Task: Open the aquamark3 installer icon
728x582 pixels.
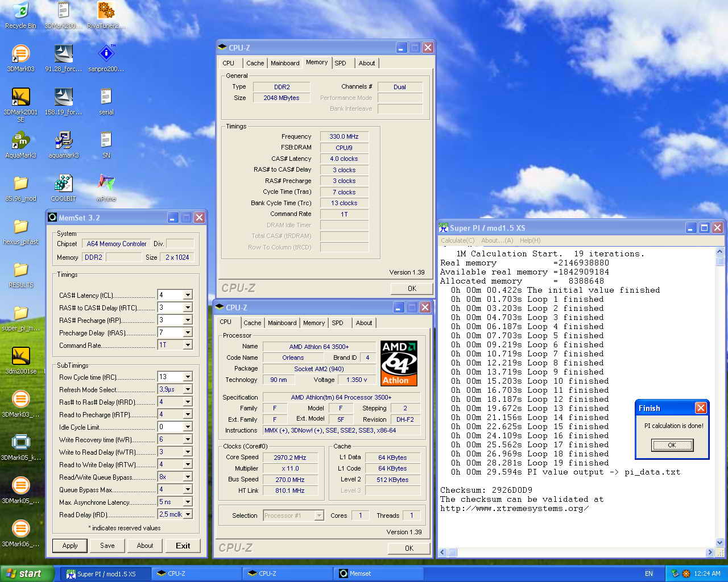Action: click(63, 144)
